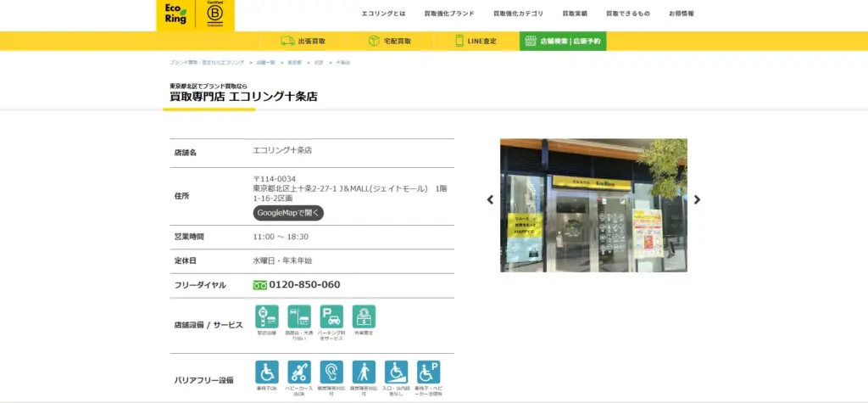Click the step-free entrance ramp icon
Screen dimensions: 868x403
[x=396, y=372]
